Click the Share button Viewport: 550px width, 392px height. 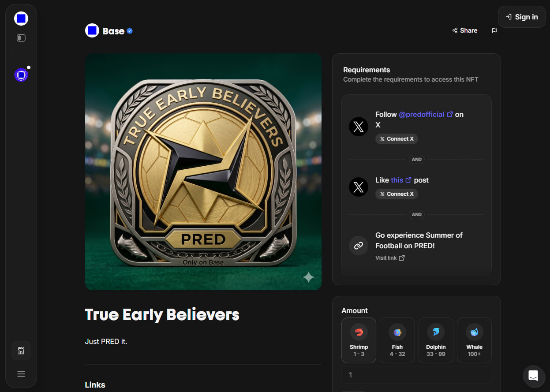pos(465,30)
